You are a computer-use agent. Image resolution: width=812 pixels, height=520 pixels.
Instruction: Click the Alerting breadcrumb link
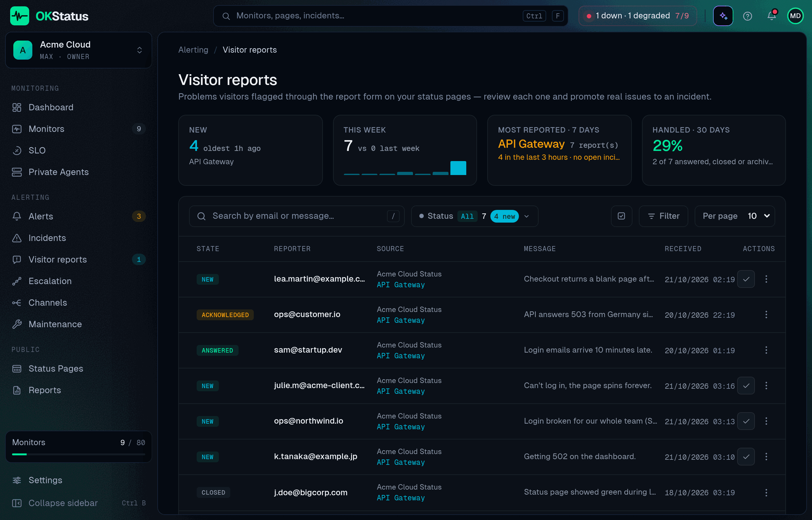pyautogui.click(x=193, y=50)
